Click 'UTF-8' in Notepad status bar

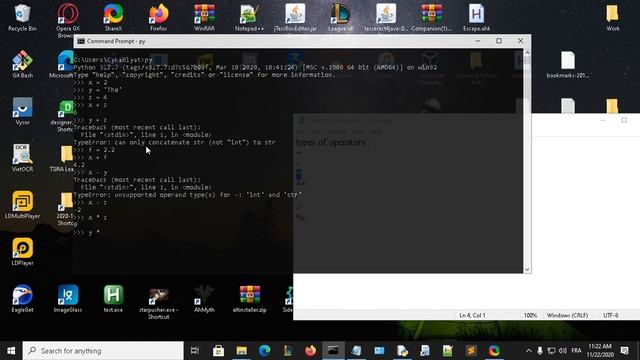(x=611, y=315)
